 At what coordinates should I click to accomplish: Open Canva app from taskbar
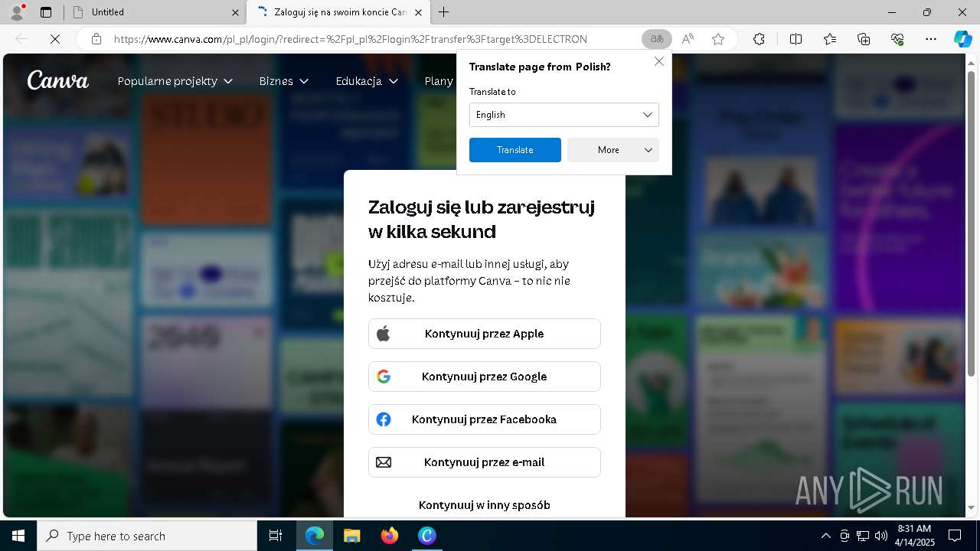[427, 536]
